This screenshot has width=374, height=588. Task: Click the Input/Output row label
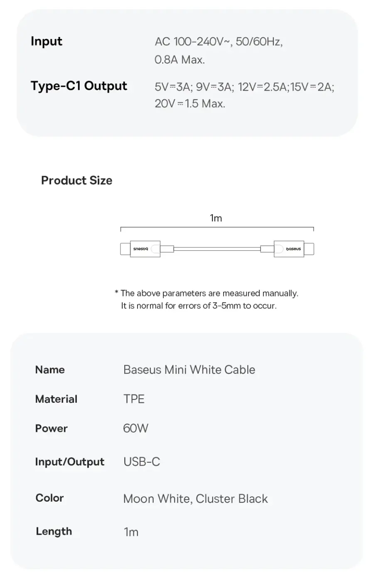70,462
